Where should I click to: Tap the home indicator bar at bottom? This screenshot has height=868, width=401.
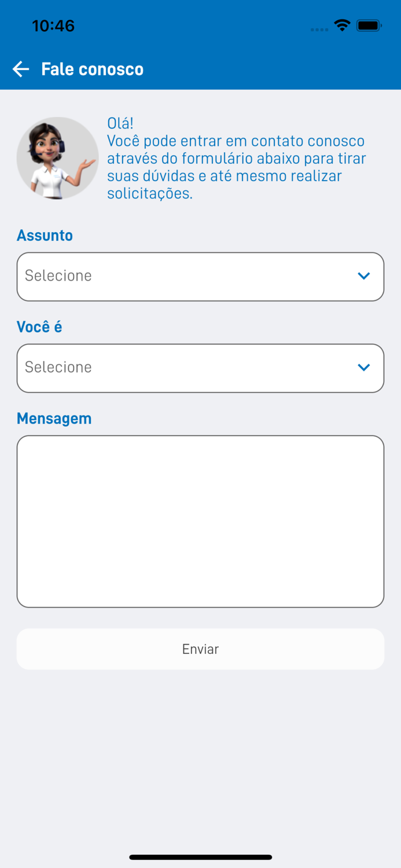[200, 857]
